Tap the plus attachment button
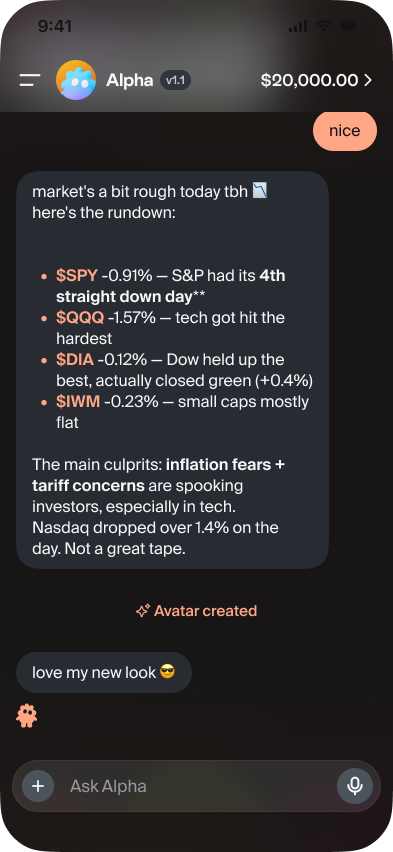The image size is (393, 852). [x=38, y=786]
